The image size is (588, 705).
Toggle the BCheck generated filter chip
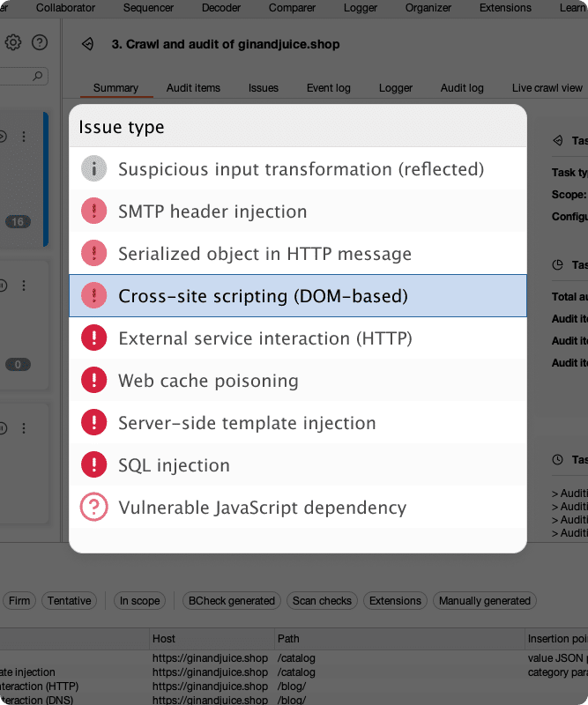point(232,601)
